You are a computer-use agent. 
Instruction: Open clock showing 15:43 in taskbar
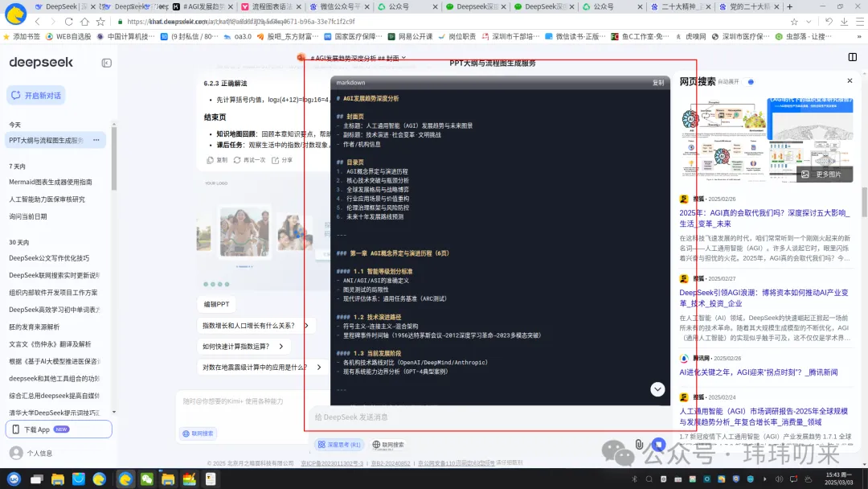[x=839, y=479]
